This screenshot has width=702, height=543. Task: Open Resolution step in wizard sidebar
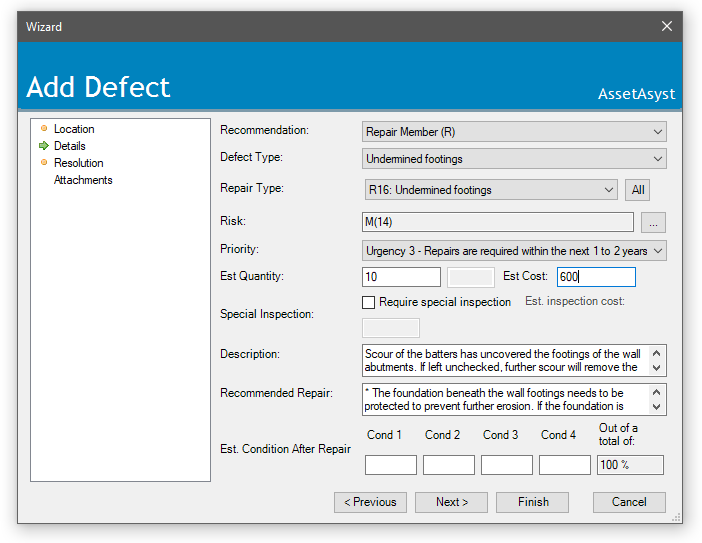click(x=78, y=163)
